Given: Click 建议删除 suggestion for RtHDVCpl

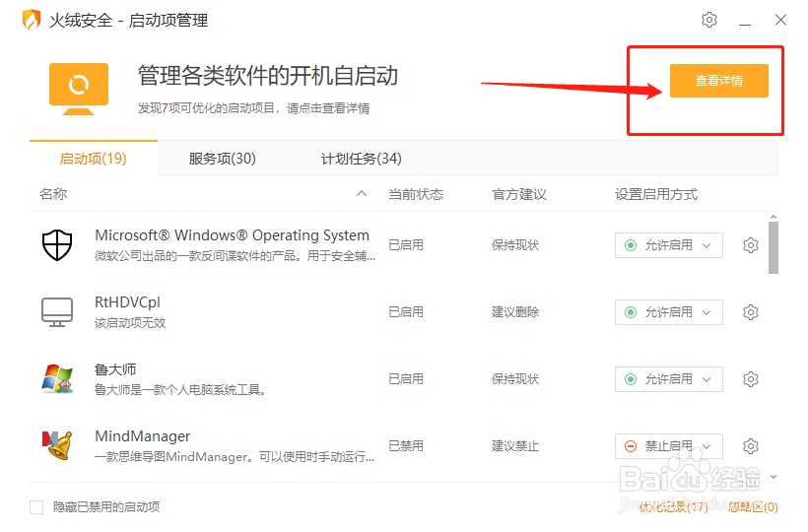Looking at the screenshot, I should [x=515, y=312].
